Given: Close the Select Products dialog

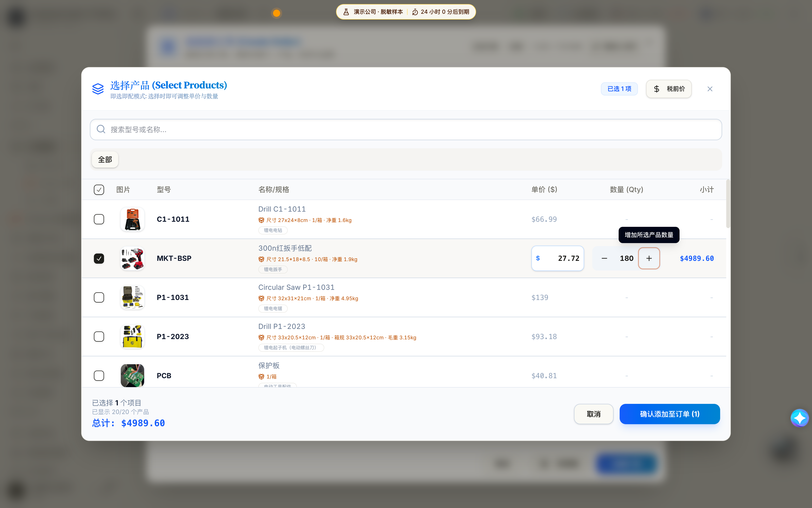Looking at the screenshot, I should 710,89.
